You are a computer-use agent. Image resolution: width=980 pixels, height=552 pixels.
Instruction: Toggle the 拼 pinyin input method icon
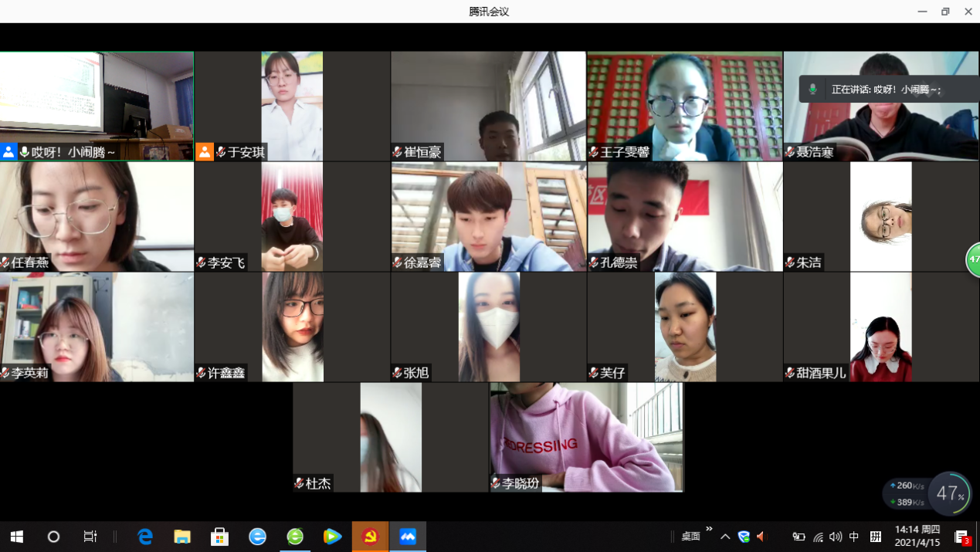pos(875,537)
